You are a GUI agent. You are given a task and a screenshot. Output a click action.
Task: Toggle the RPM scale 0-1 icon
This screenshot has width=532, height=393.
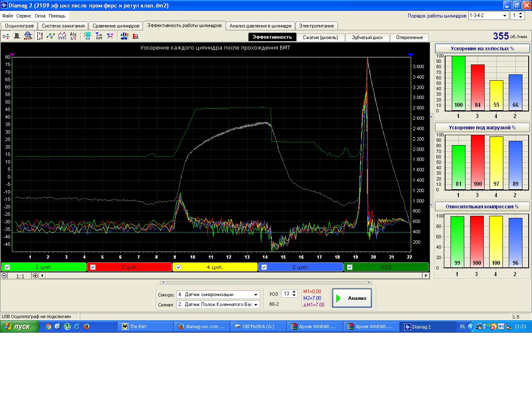coord(40,36)
